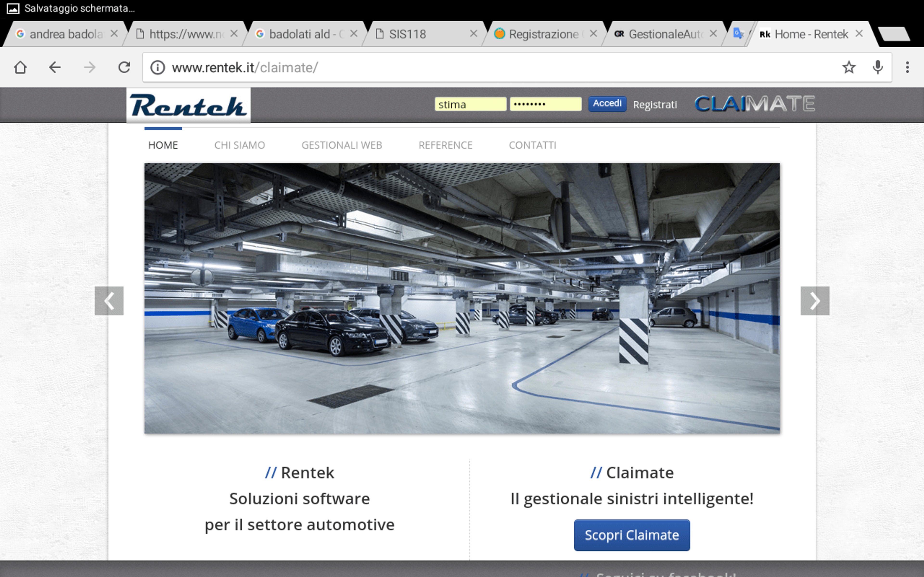Screen dimensions: 924x577
Task: Go to the browser home page icon
Action: click(x=20, y=68)
